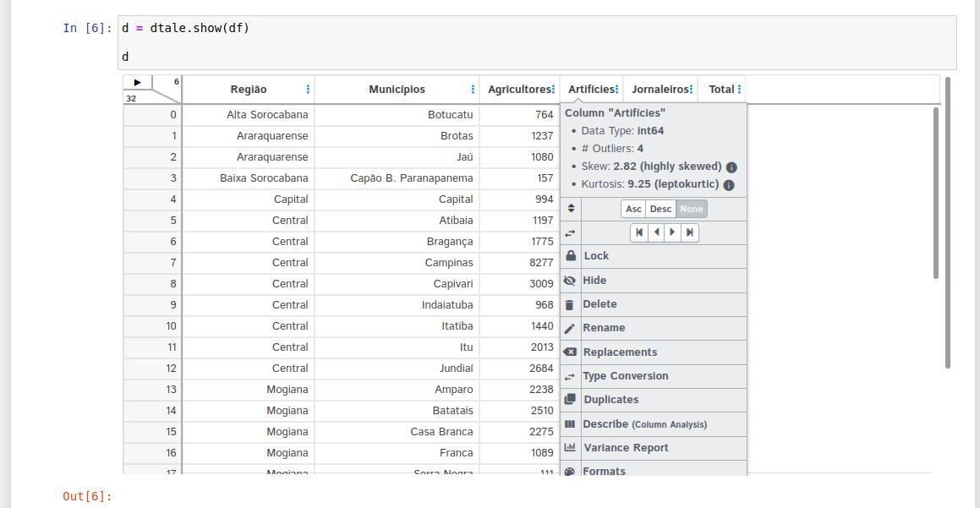Select the Botucatu cell
Viewport: 980px width, 508px height.
[397, 115]
